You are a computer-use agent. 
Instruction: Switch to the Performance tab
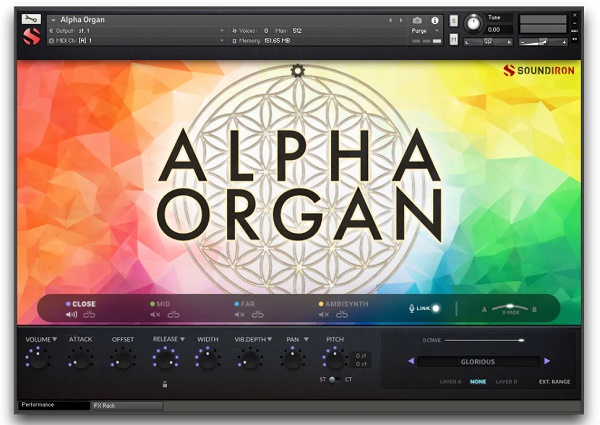54,405
